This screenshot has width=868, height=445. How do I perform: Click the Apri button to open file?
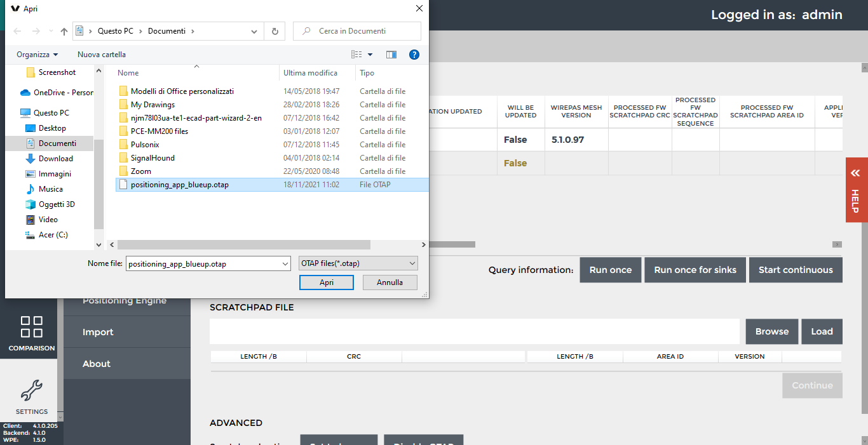[x=326, y=282]
